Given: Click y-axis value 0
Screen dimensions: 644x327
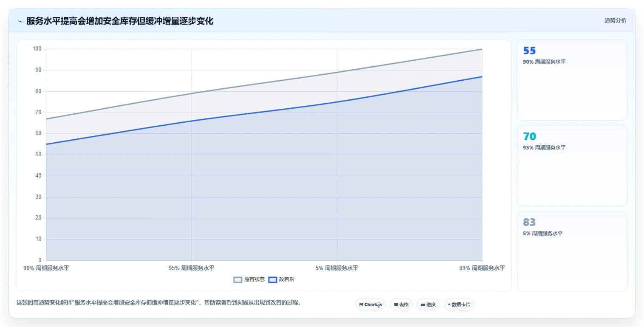Looking at the screenshot, I should (x=40, y=260).
